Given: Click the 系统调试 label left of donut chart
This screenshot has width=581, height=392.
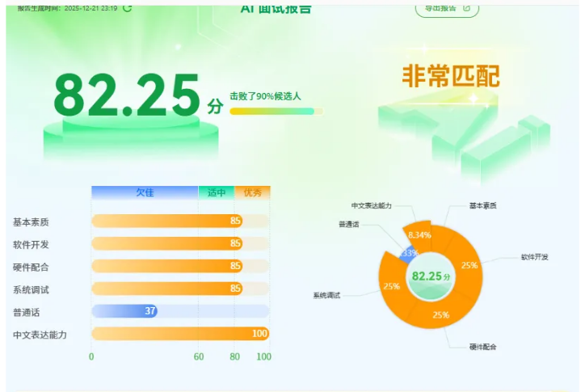Looking at the screenshot, I should 326,295.
